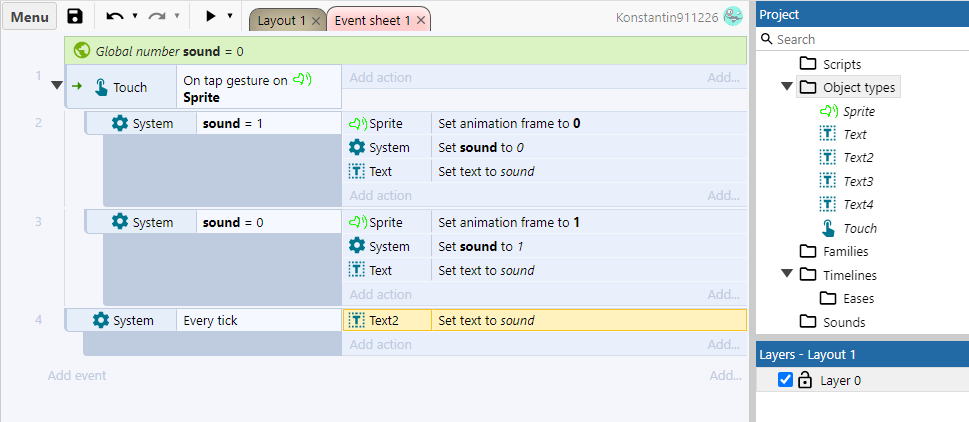Image resolution: width=969 pixels, height=422 pixels.
Task: Click the Redo arrow icon
Action: [157, 17]
